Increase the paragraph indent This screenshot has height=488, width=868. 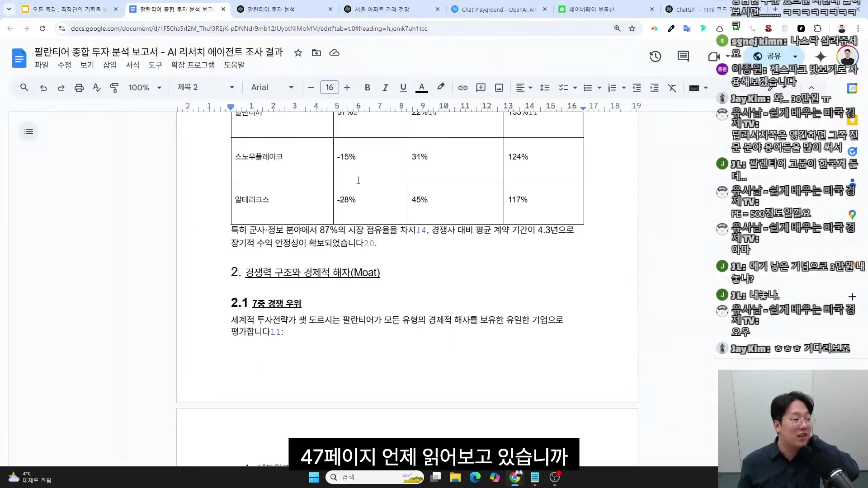click(654, 88)
